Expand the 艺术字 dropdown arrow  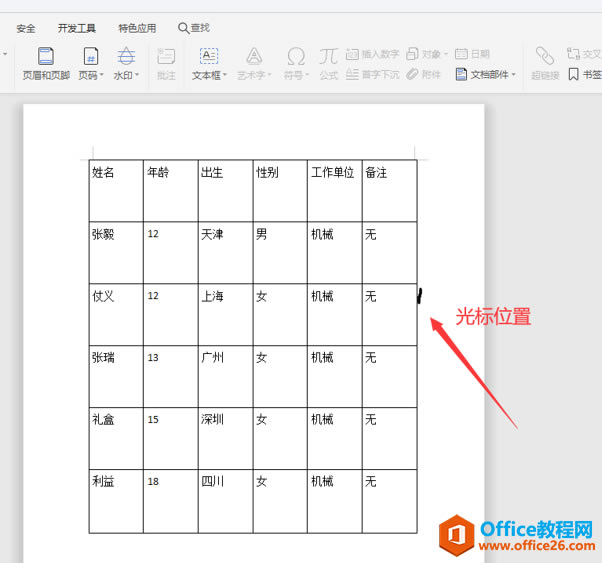pos(270,75)
